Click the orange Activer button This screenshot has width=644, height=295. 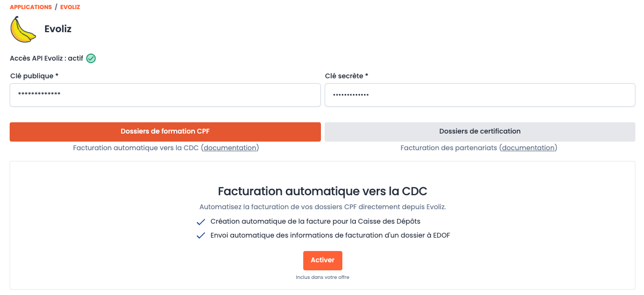tap(323, 261)
